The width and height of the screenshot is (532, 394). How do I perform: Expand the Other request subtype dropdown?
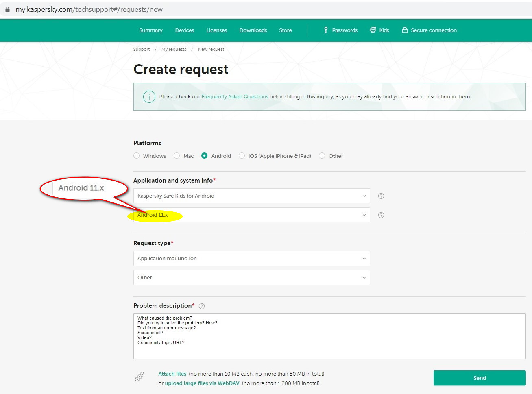pos(252,278)
